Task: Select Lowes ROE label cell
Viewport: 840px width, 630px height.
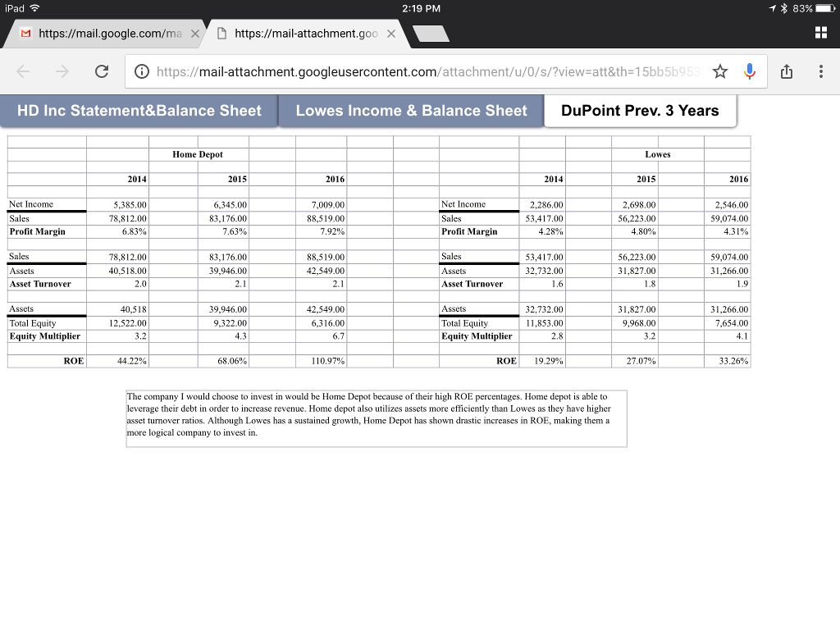Action: pyautogui.click(x=479, y=361)
